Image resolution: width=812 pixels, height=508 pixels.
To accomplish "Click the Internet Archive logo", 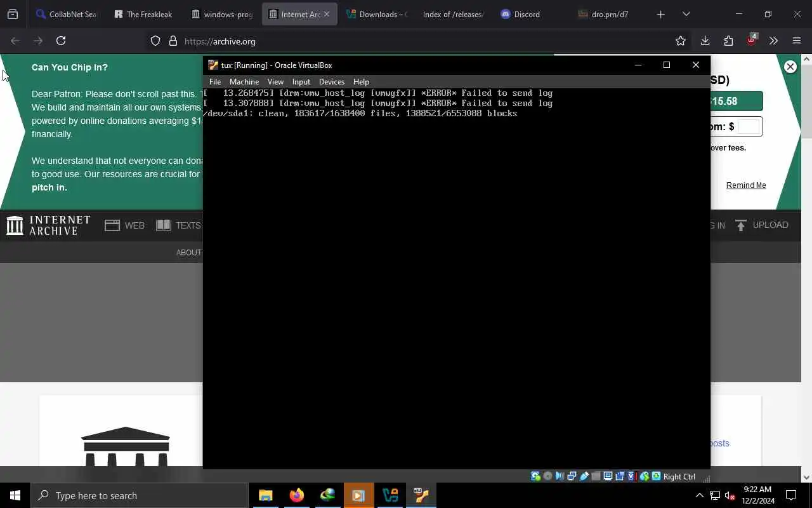I will click(49, 225).
